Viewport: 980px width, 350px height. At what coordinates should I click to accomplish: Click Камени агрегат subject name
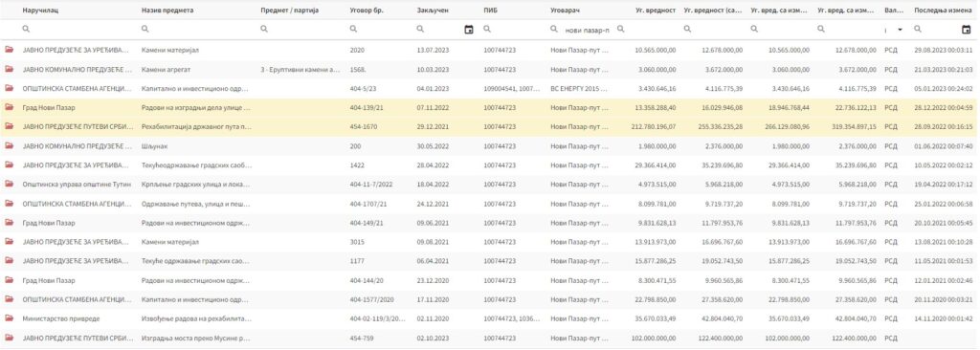(x=166, y=70)
